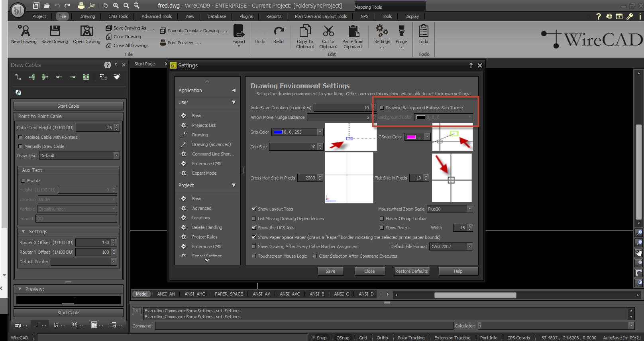Click Save button in Settings dialog

[x=330, y=271]
